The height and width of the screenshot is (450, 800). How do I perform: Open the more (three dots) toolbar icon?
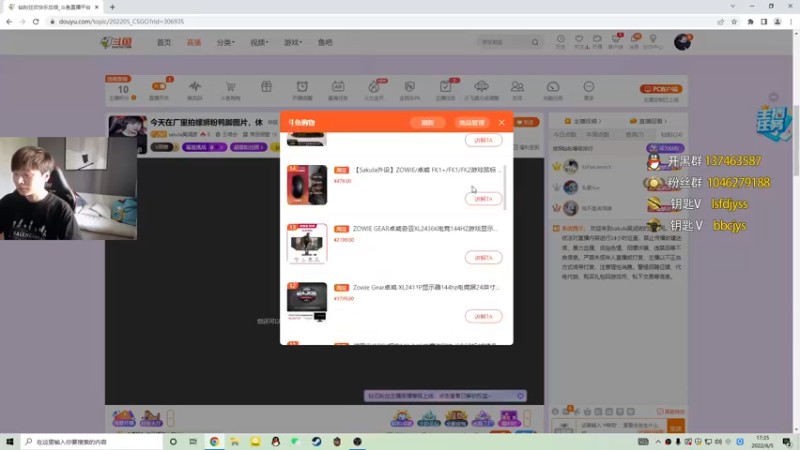click(589, 86)
